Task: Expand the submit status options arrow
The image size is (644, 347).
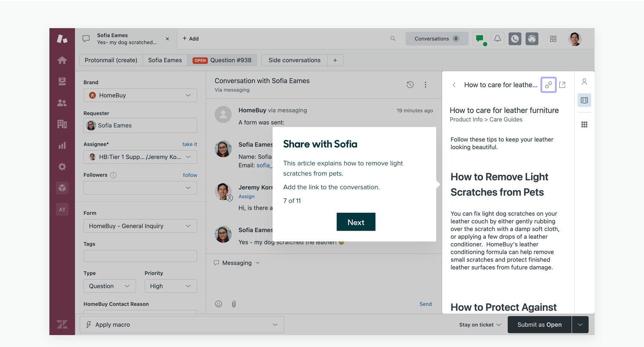Action: pos(580,325)
